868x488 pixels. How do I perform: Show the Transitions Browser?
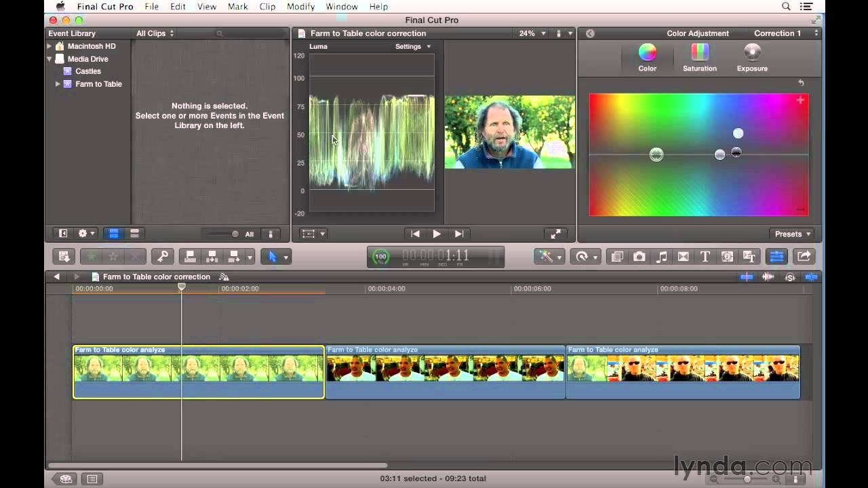[684, 257]
